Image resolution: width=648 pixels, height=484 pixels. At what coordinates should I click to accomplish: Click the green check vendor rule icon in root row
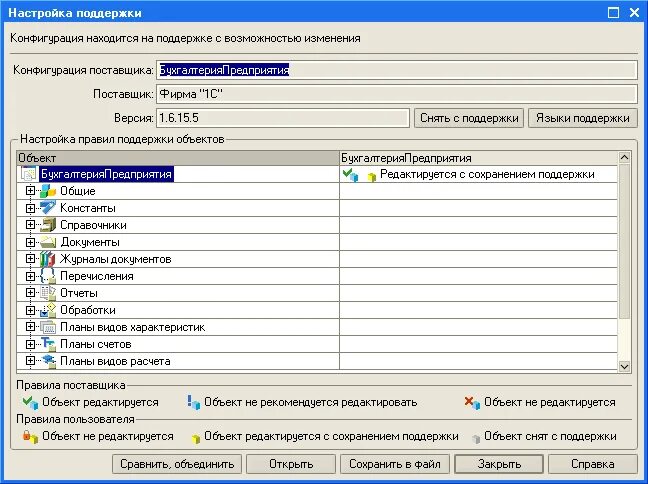point(350,175)
